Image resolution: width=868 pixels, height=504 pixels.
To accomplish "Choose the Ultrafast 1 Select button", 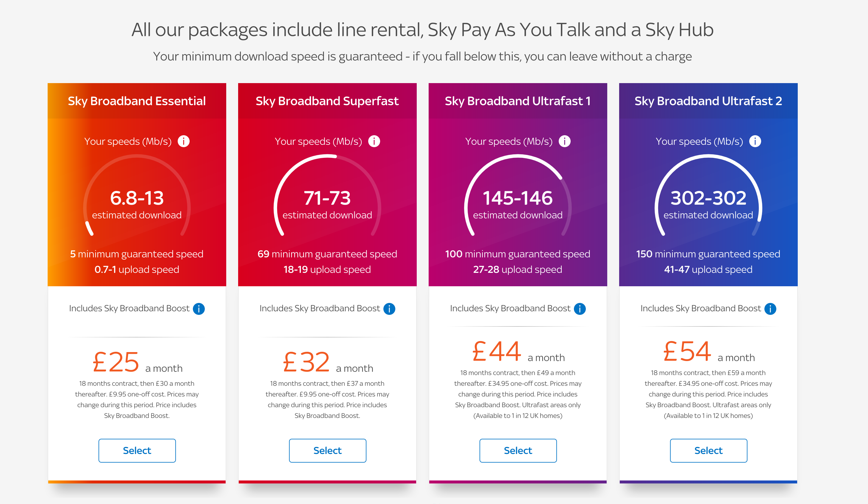I will point(518,451).
